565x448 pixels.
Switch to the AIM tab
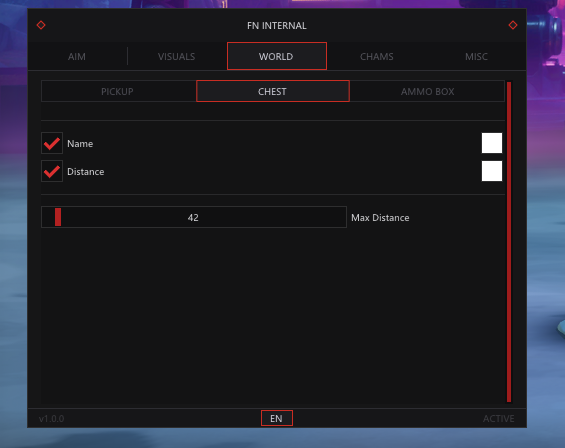pyautogui.click(x=77, y=57)
